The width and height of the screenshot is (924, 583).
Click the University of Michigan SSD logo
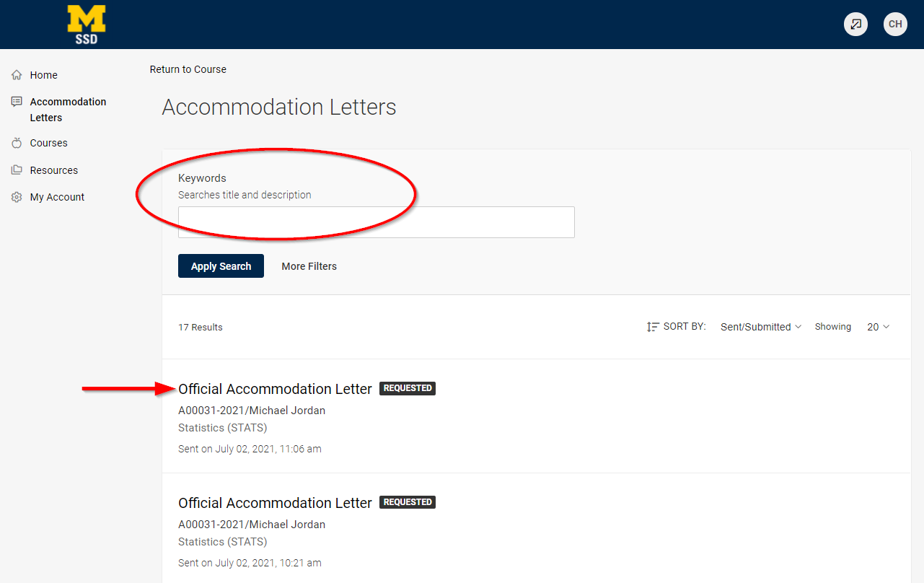pos(86,24)
